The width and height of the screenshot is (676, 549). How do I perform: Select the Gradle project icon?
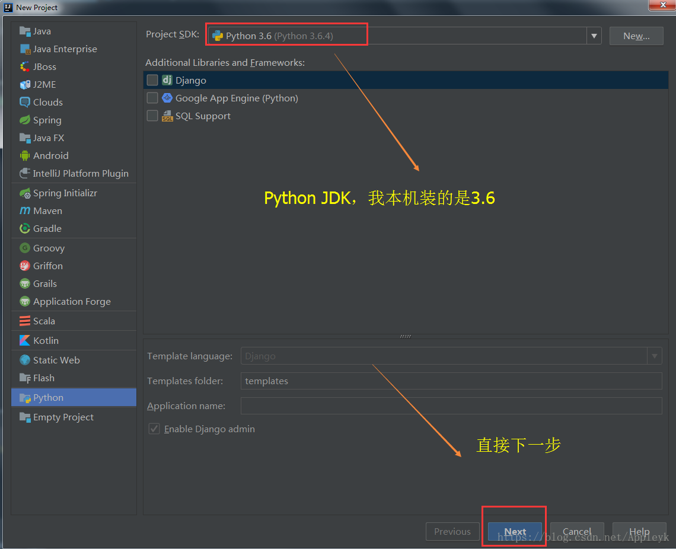tap(24, 229)
